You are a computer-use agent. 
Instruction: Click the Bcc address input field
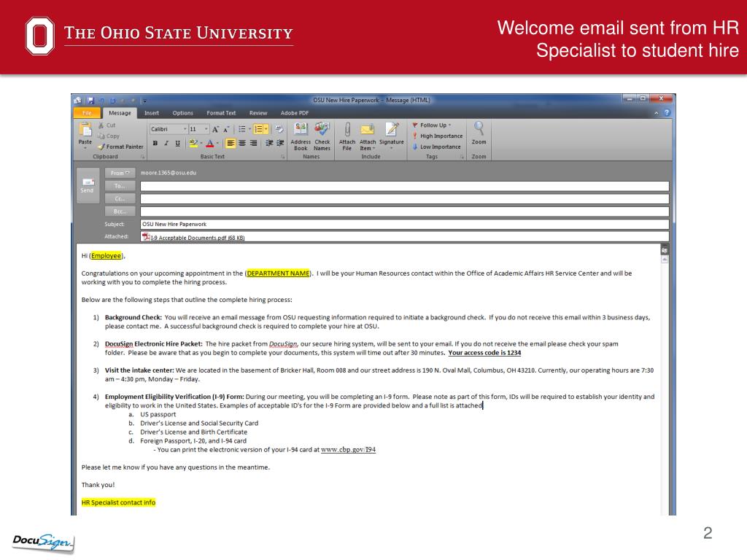click(x=404, y=212)
